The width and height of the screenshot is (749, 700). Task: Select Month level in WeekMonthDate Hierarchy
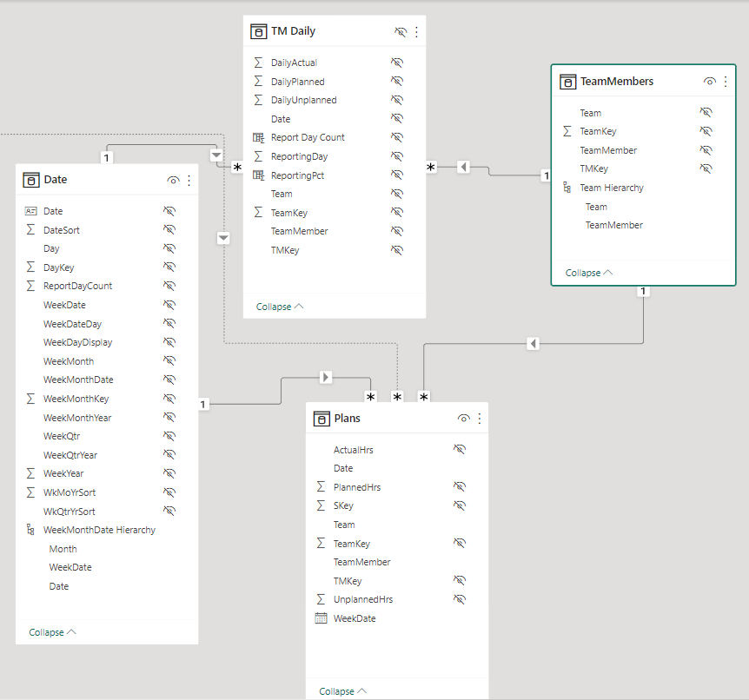pyautogui.click(x=63, y=549)
